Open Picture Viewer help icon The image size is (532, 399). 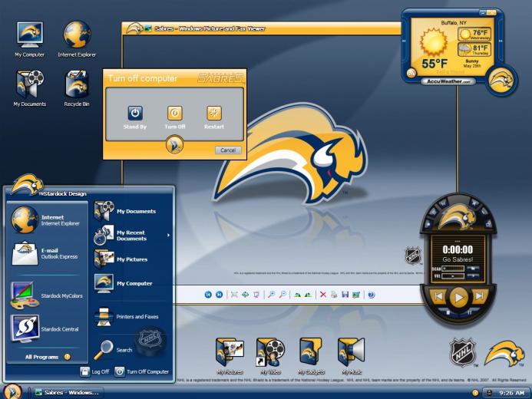[x=372, y=295]
